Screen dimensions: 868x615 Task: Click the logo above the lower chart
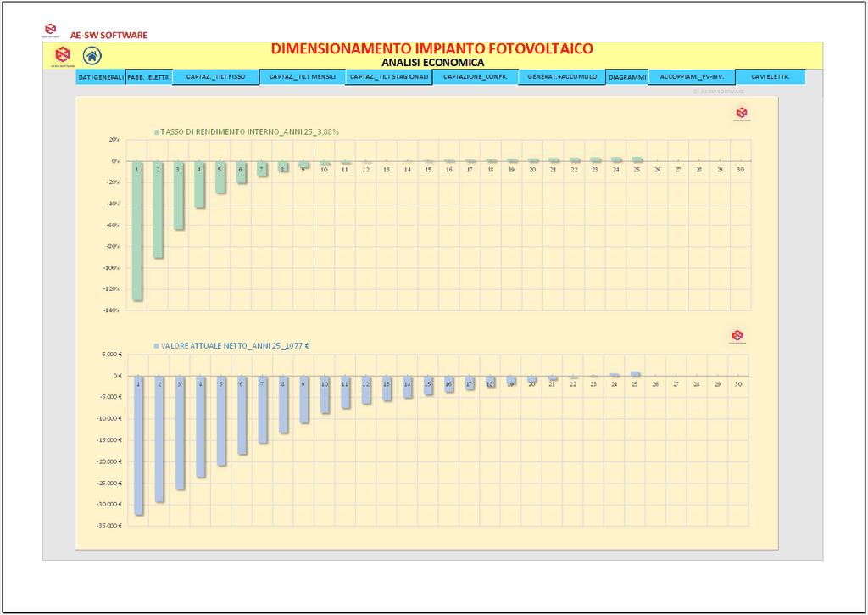coord(737,336)
